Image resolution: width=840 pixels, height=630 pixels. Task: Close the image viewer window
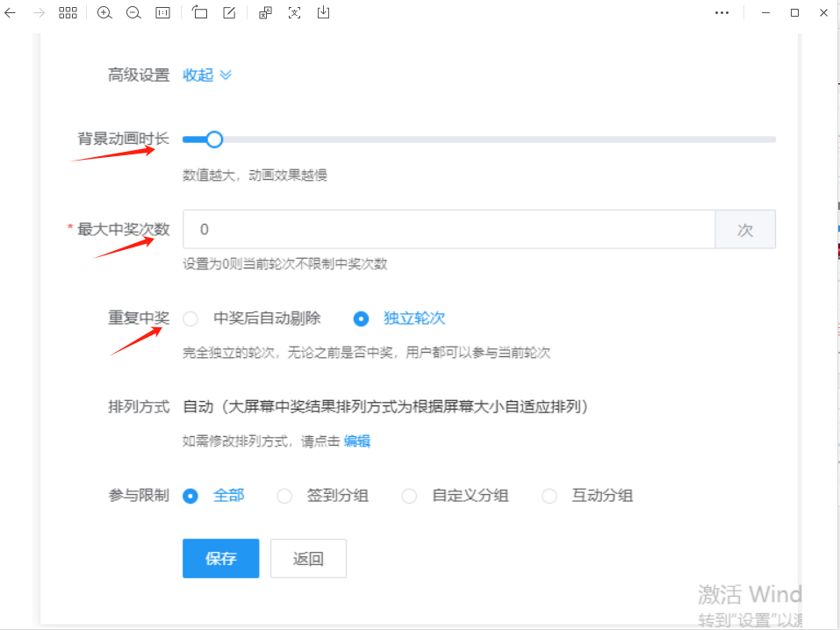[x=824, y=13]
